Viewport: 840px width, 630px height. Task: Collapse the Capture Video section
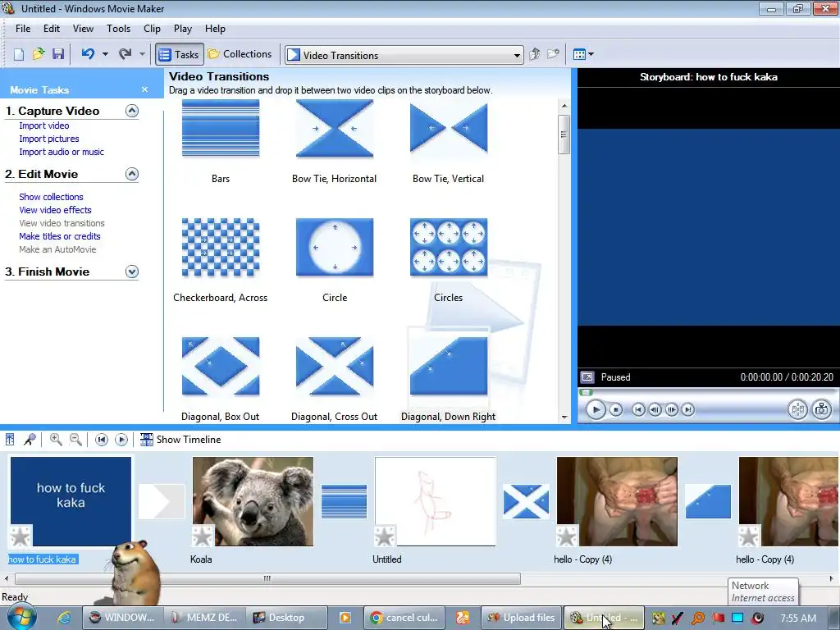tap(132, 111)
